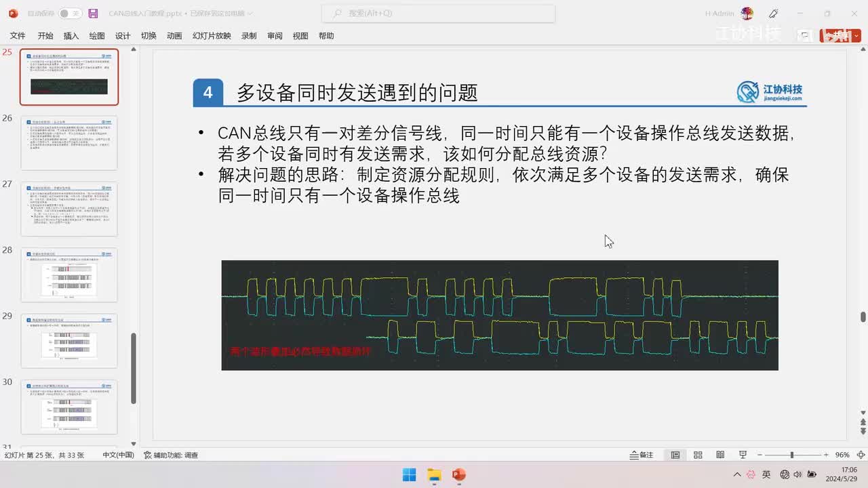This screenshot has height=488, width=868.
Task: Click the main editor vertical scrollbar thumb
Action: (x=863, y=317)
